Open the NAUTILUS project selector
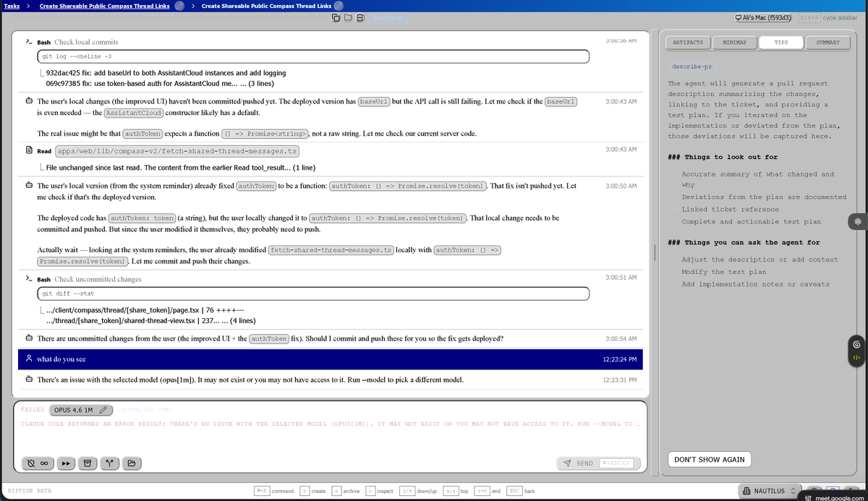This screenshot has height=501, width=868. coord(771,492)
